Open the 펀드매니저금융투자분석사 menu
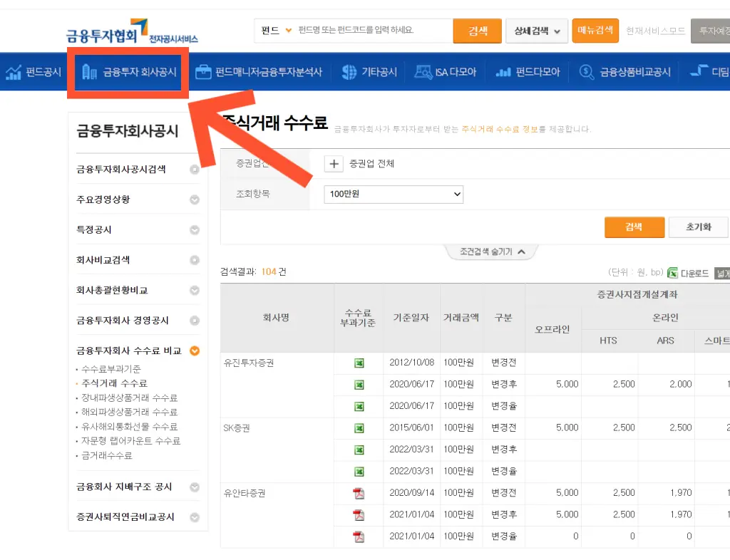730x560 pixels. tap(258, 72)
